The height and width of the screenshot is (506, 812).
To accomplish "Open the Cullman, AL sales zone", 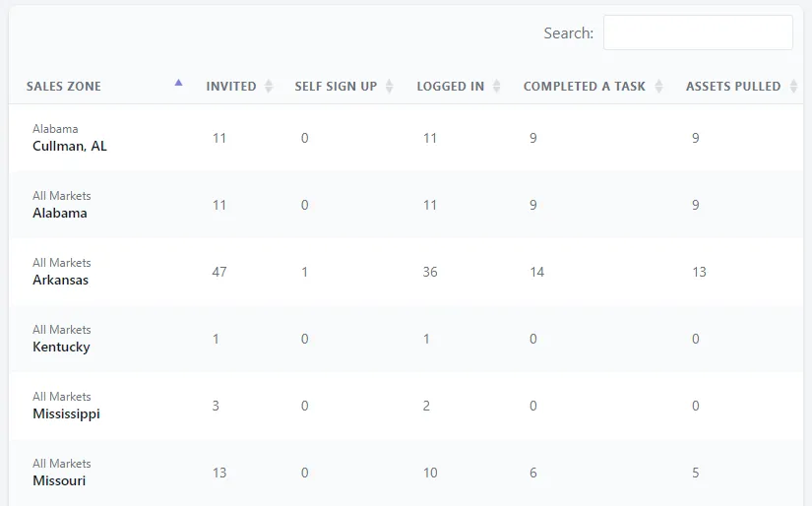I will [70, 146].
